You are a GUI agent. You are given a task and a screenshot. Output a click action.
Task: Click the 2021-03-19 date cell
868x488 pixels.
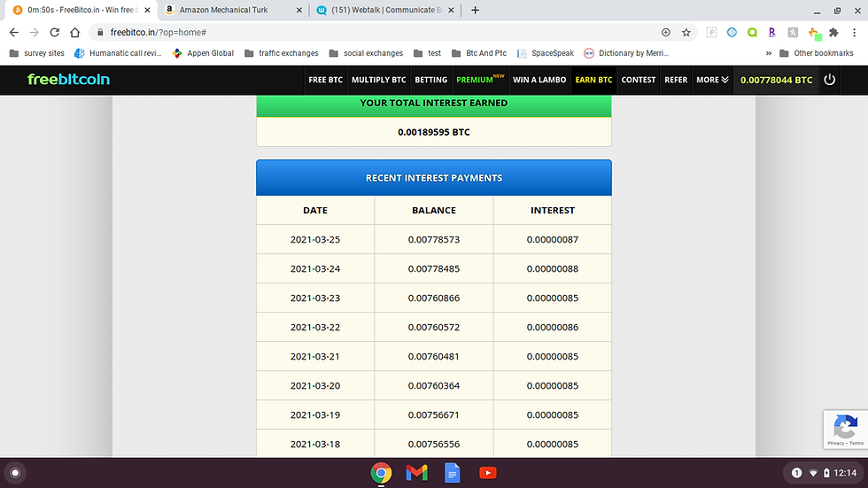[315, 415]
